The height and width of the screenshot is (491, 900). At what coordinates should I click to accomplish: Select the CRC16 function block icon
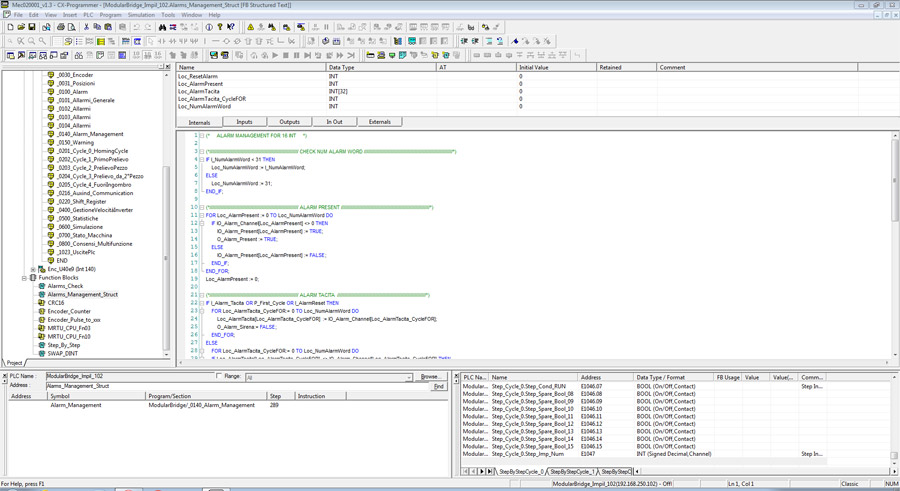[42, 303]
